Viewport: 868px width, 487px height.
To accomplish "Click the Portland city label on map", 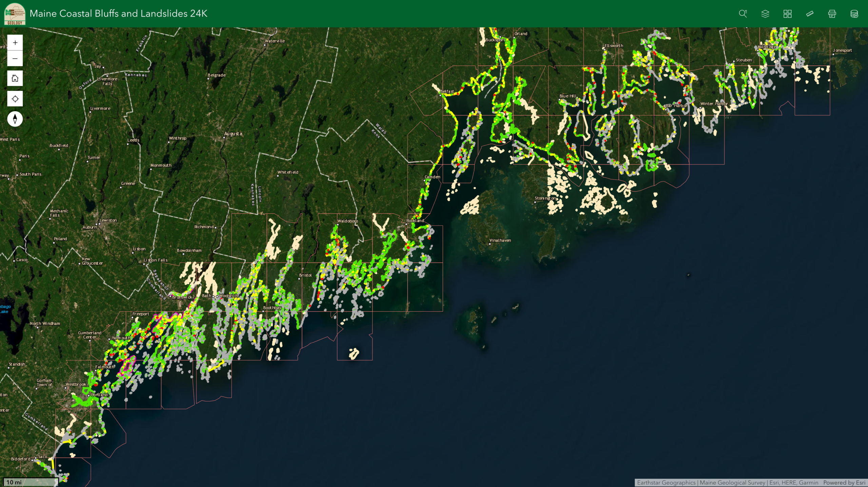I will (99, 394).
